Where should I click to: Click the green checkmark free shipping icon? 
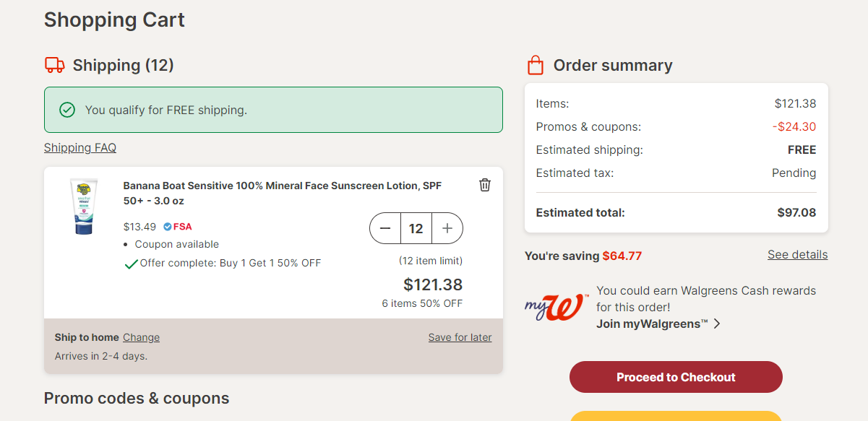67,110
